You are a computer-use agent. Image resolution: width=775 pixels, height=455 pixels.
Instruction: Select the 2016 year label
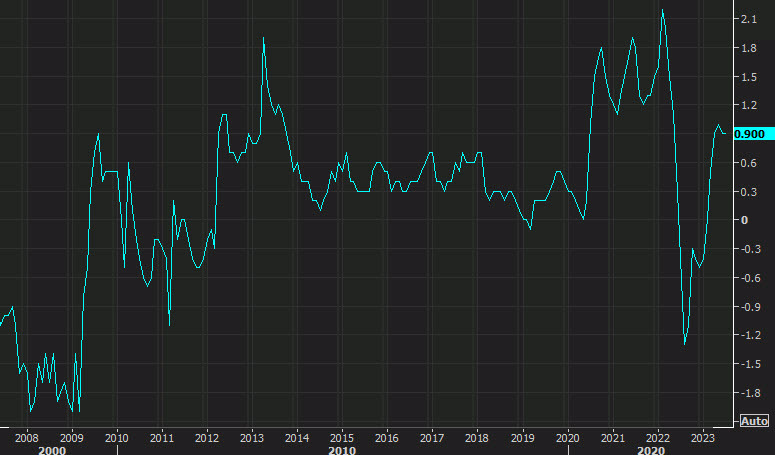coord(387,438)
